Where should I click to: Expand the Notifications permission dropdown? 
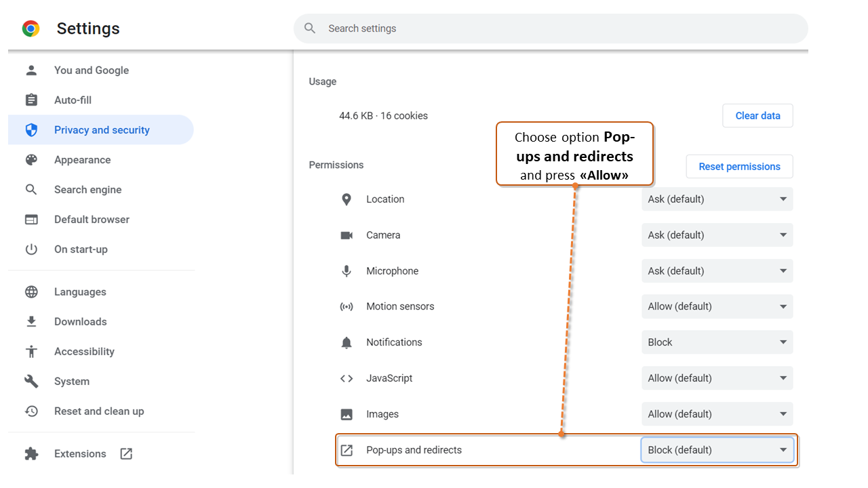click(717, 342)
